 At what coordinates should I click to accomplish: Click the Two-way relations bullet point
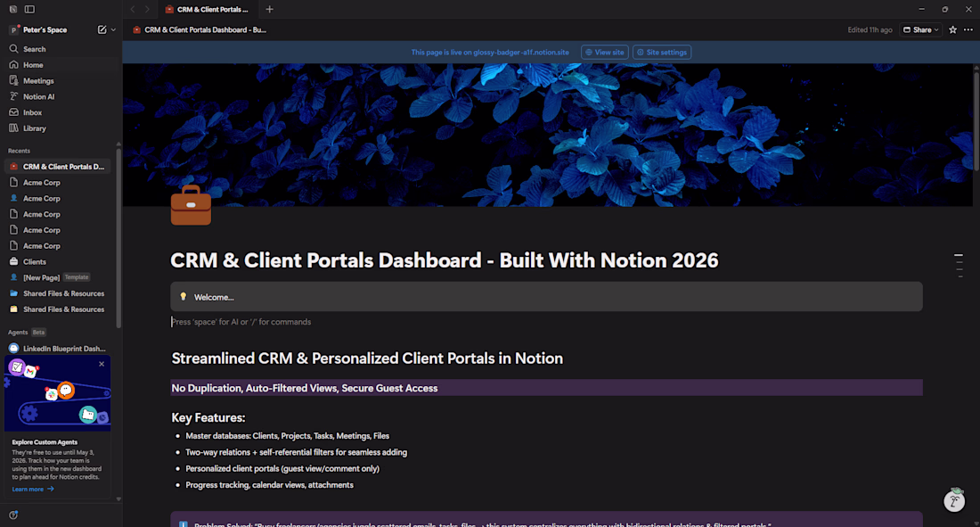296,452
